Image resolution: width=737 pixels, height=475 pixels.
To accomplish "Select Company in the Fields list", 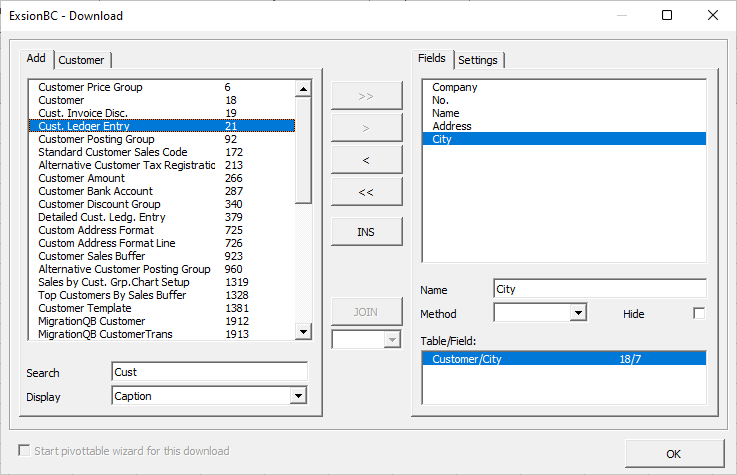I will tap(564, 87).
